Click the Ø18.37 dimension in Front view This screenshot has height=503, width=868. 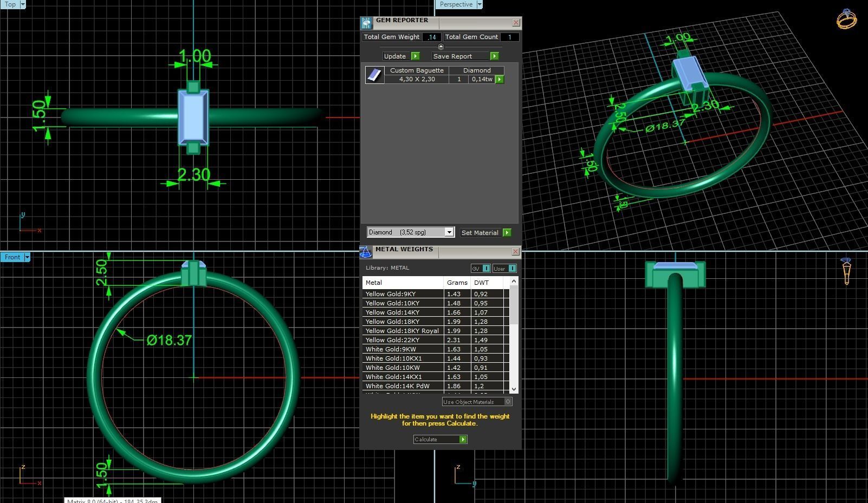(x=169, y=340)
